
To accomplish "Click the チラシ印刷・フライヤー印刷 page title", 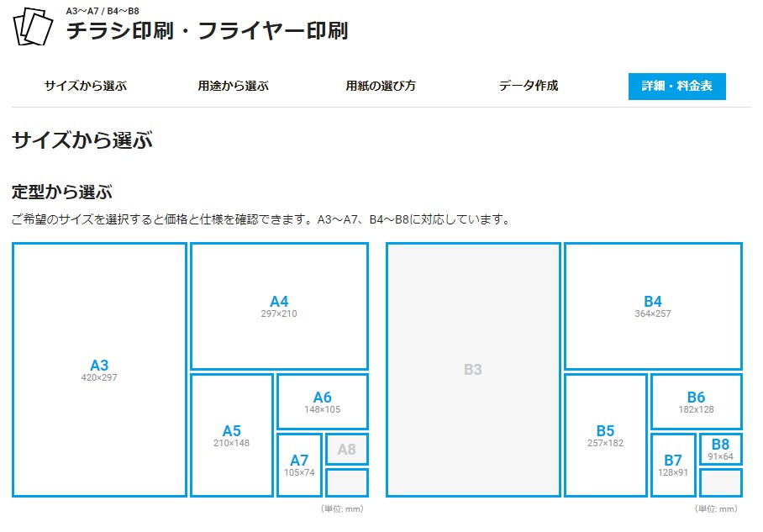I will [x=207, y=31].
